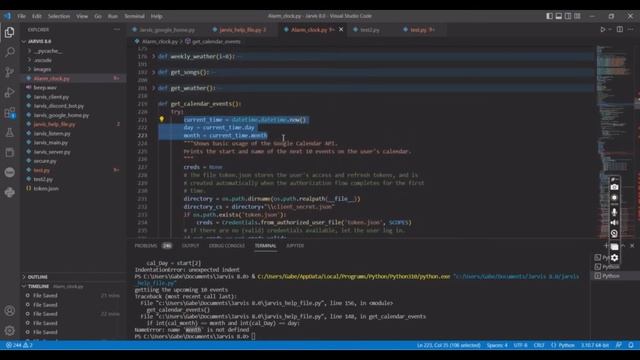The image size is (640, 360).
Task: Switch to the DEBUG CONSOLE panel tab
Action: (227, 246)
